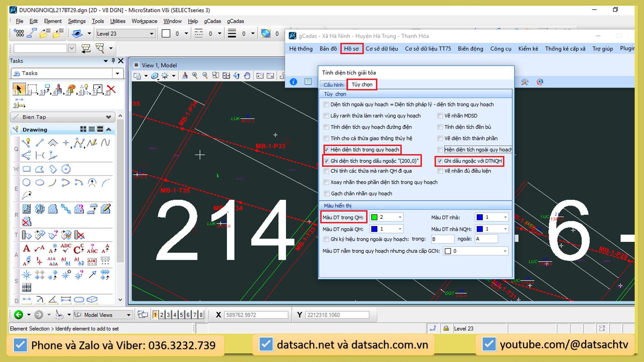
Task: Toggle 'Ghi dấu ngoặc với DTNQH' checkbox
Action: click(x=440, y=161)
